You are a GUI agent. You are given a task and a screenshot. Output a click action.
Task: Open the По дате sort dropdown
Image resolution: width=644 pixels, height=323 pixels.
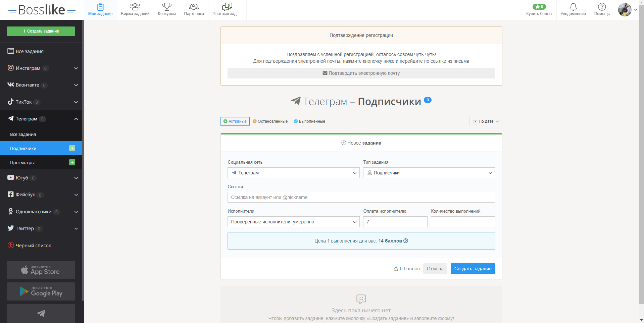click(x=486, y=121)
